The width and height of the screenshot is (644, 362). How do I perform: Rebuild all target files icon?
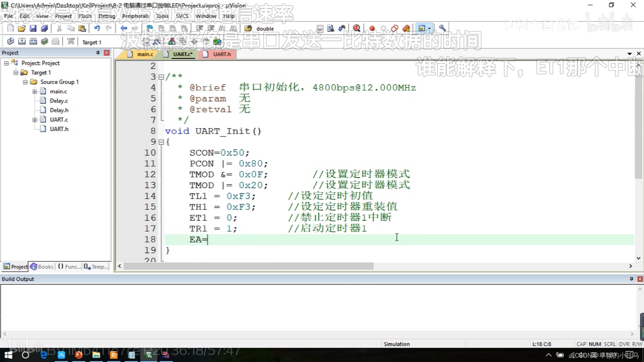pyautogui.click(x=33, y=41)
